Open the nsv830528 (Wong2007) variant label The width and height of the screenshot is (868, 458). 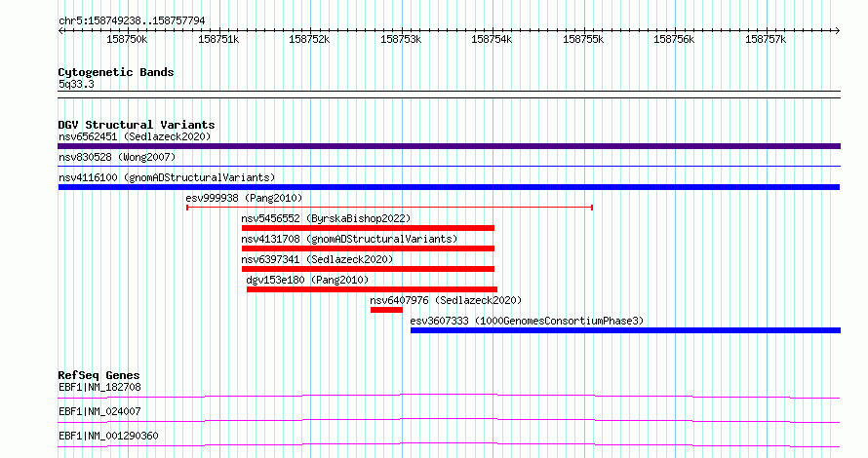pos(117,157)
